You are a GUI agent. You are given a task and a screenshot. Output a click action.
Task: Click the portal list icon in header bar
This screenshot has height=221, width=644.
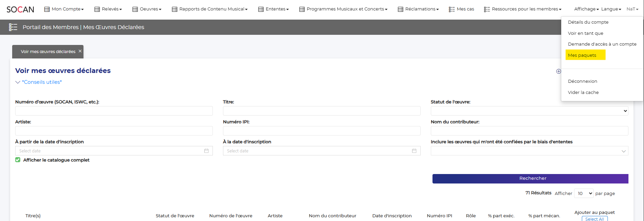tap(13, 27)
